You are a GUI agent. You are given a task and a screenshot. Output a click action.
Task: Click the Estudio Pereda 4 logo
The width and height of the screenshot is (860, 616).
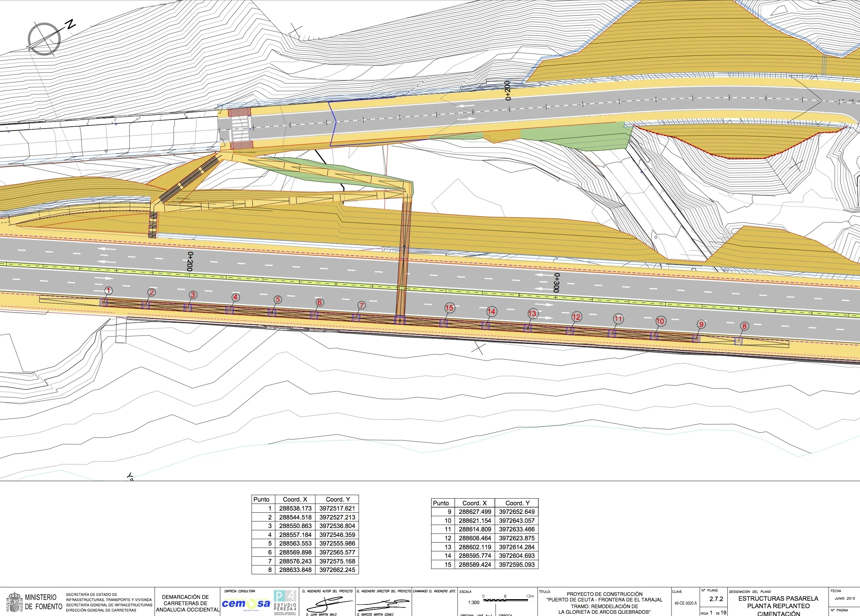point(285,602)
